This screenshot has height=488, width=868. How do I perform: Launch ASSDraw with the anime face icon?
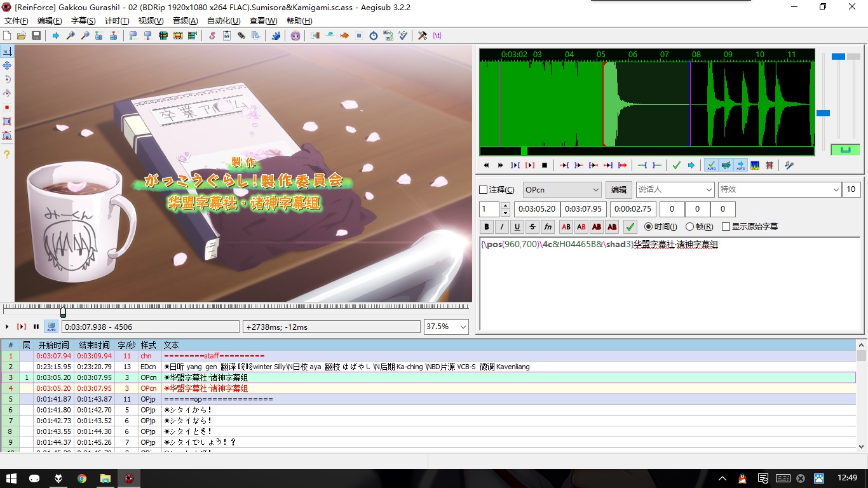295,36
